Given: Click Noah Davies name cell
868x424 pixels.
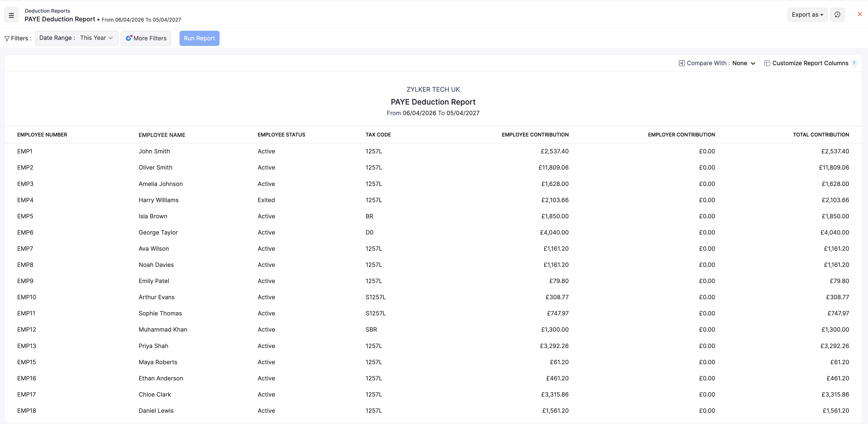Looking at the screenshot, I should point(156,265).
